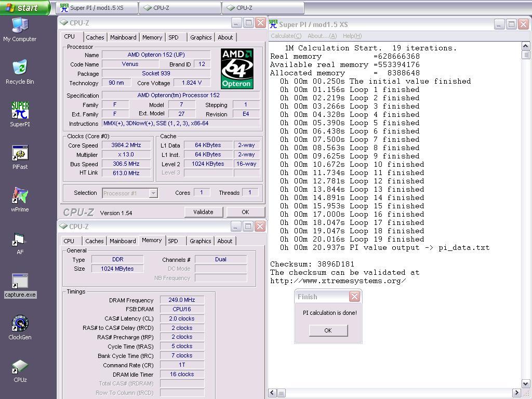
Task: Select the PiFast desktop shortcut
Action: click(x=20, y=157)
